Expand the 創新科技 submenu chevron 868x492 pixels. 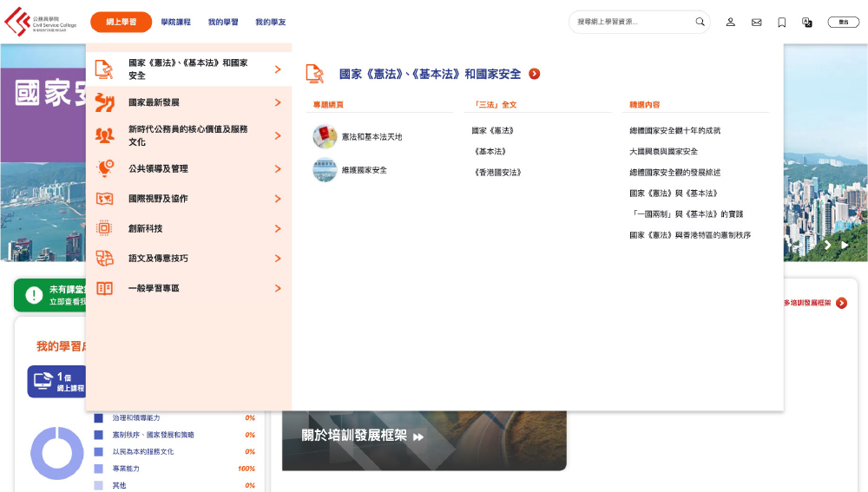278,229
